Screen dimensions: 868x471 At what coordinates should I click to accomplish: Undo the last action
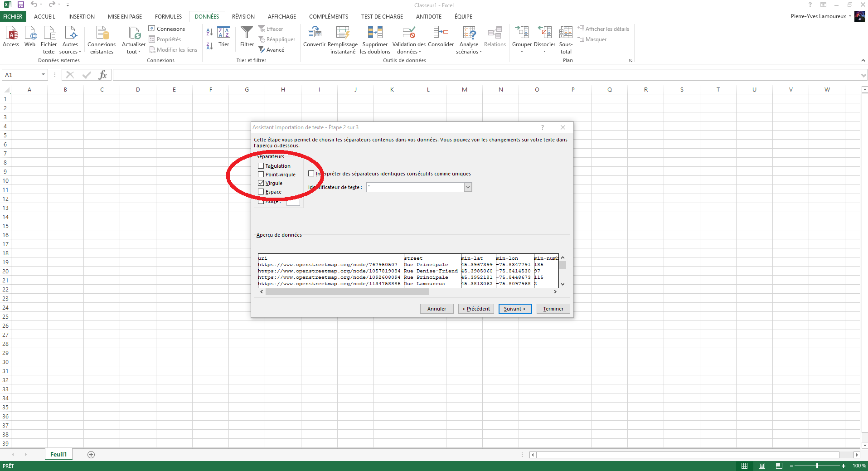pyautogui.click(x=34, y=5)
